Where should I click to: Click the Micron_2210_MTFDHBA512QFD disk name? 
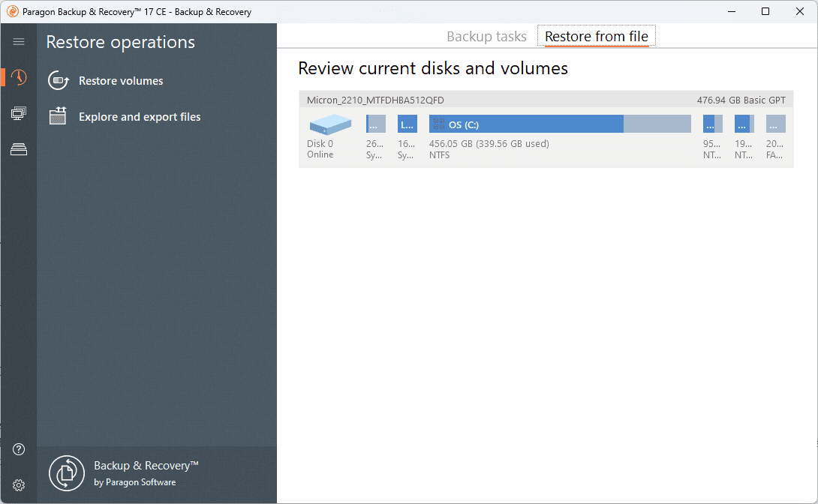[x=375, y=100]
